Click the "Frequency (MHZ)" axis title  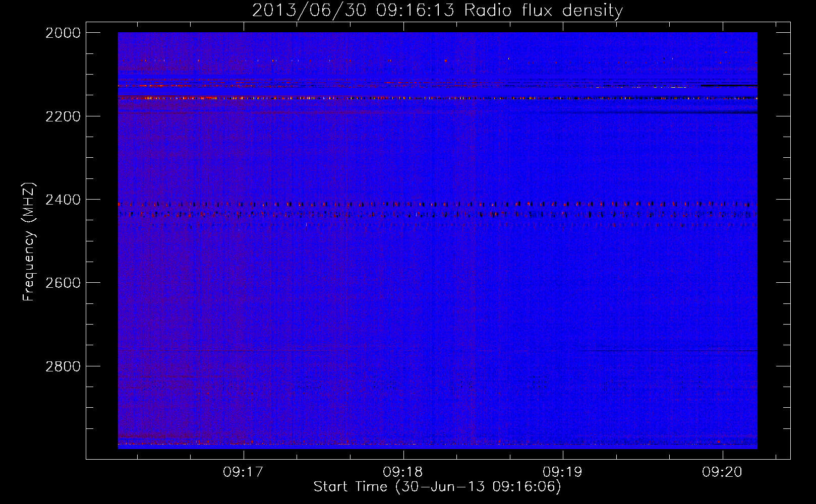click(x=29, y=242)
